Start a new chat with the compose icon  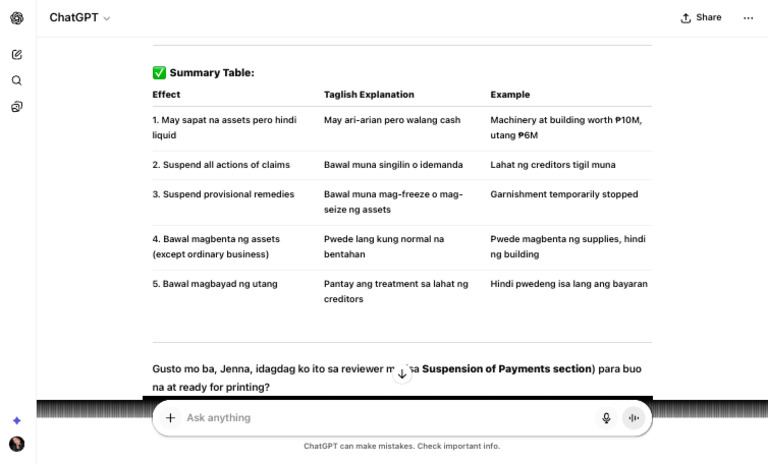click(17, 54)
